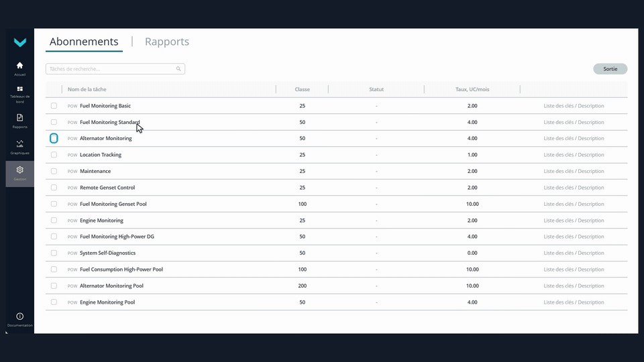Toggle the Alternator Monitoring checkbox

pyautogui.click(x=54, y=138)
